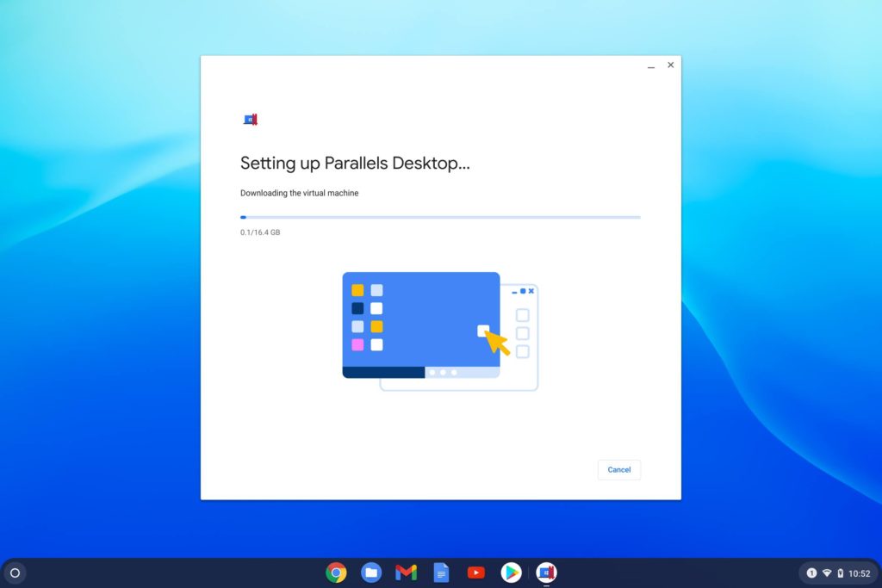Click the download progress bar
Image resolution: width=882 pixels, height=588 pixels.
440,217
